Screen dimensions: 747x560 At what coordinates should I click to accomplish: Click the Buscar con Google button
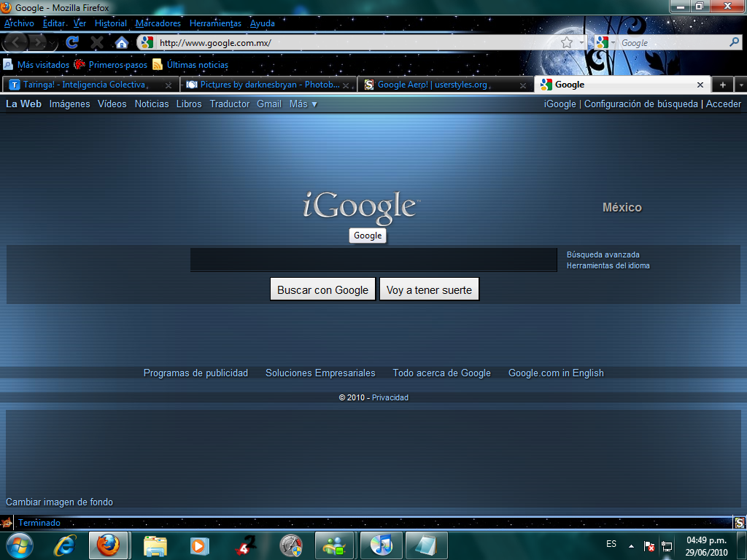pyautogui.click(x=322, y=289)
